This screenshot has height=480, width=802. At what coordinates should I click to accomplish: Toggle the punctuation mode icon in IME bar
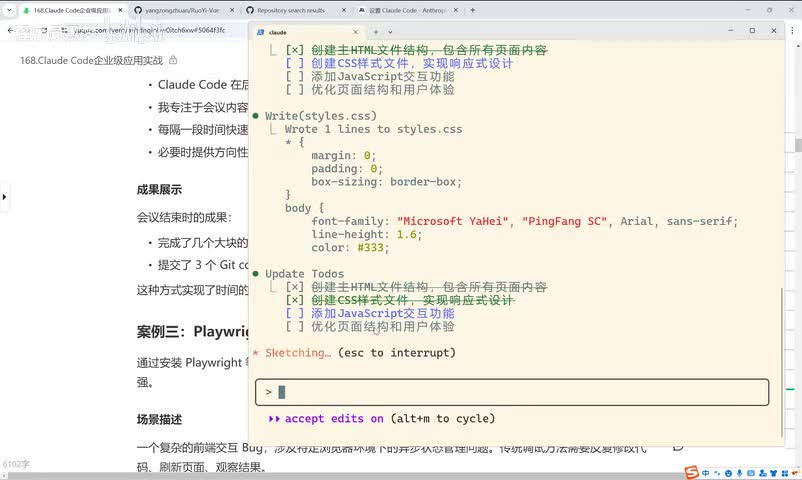(x=717, y=473)
